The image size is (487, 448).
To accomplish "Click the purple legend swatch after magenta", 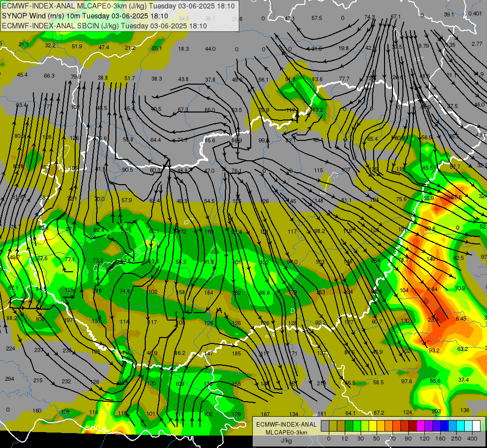I will click(x=429, y=426).
